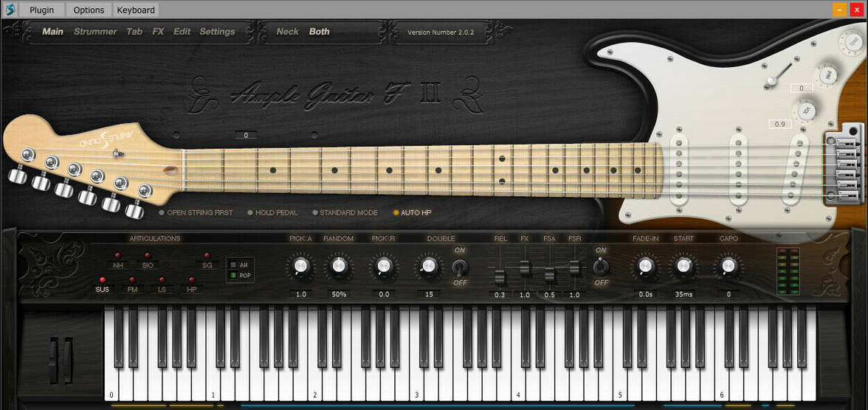
Task: Click the REL fader
Action: (x=500, y=277)
